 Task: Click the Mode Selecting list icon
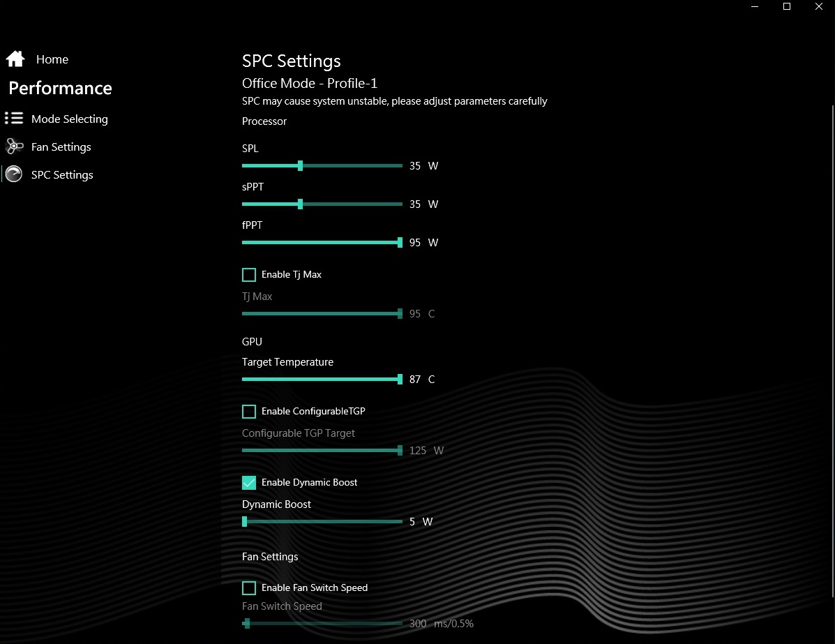[x=14, y=119]
